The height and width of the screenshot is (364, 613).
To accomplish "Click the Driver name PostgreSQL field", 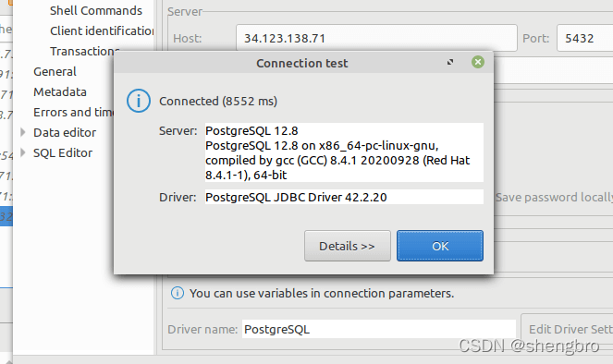I will (379, 329).
